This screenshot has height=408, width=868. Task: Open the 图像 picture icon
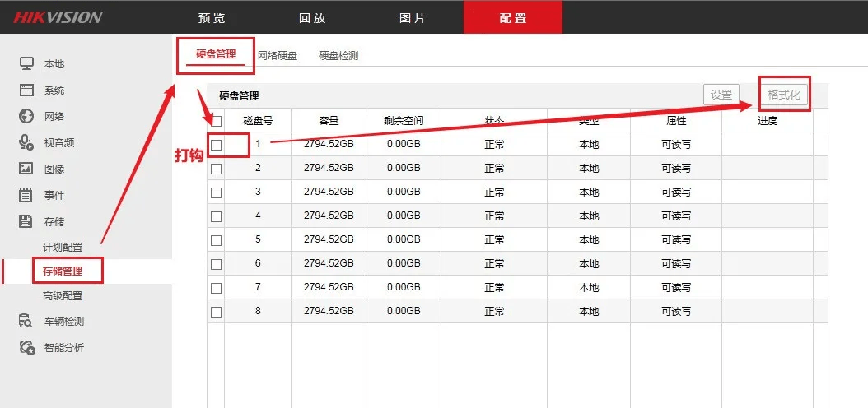[26, 169]
